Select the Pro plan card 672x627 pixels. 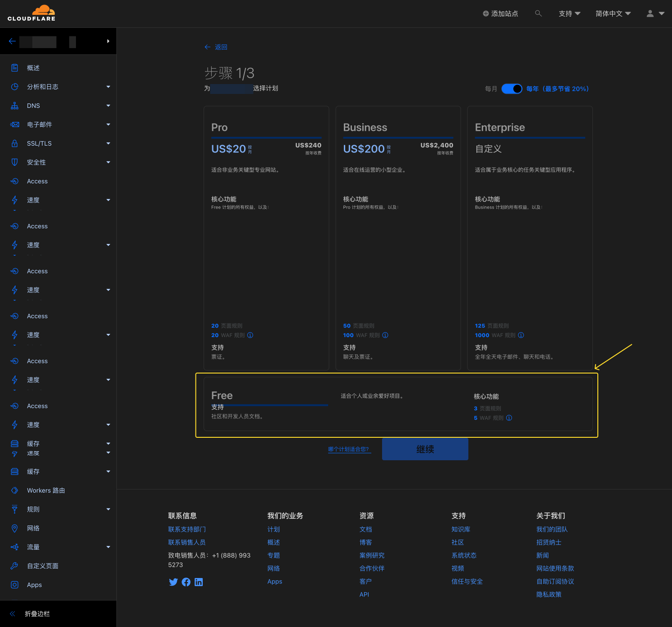click(x=267, y=238)
